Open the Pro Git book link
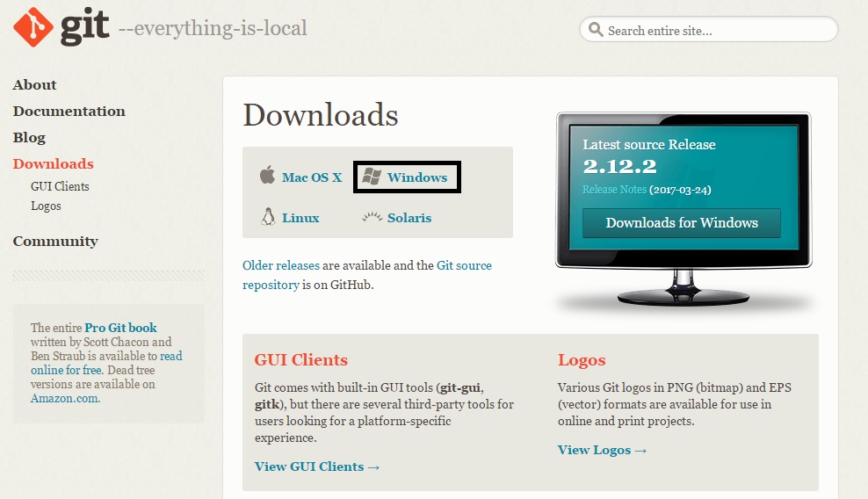 pos(120,328)
